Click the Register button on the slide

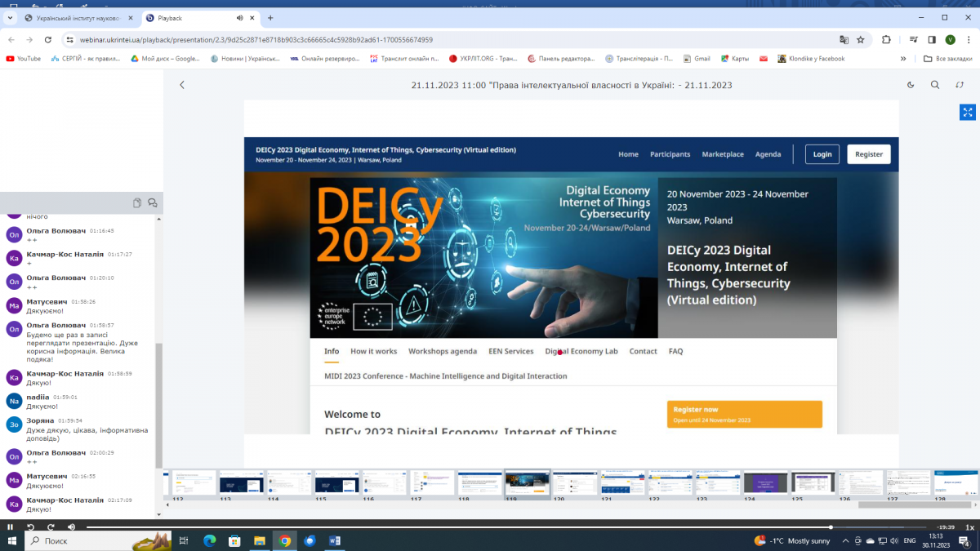click(x=869, y=154)
